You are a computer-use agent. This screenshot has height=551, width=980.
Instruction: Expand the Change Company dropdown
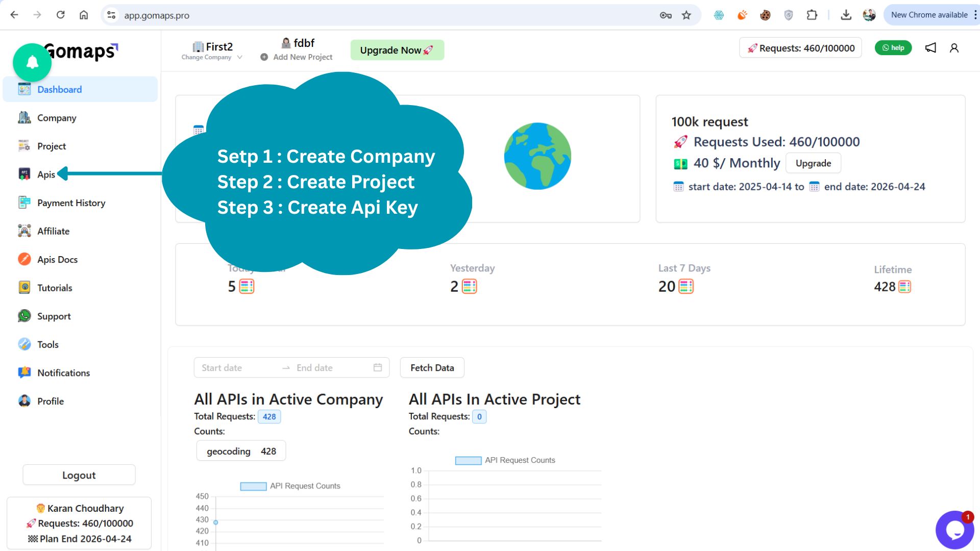pyautogui.click(x=212, y=57)
